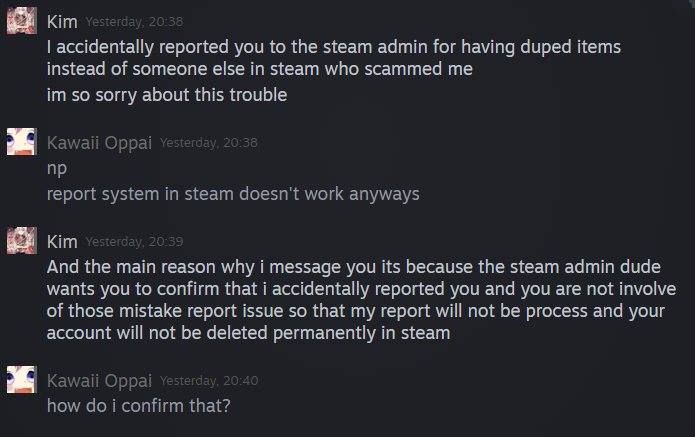Click Kim's avatar beside the 20:38 message
The image size is (695, 437).
pyautogui.click(x=22, y=20)
